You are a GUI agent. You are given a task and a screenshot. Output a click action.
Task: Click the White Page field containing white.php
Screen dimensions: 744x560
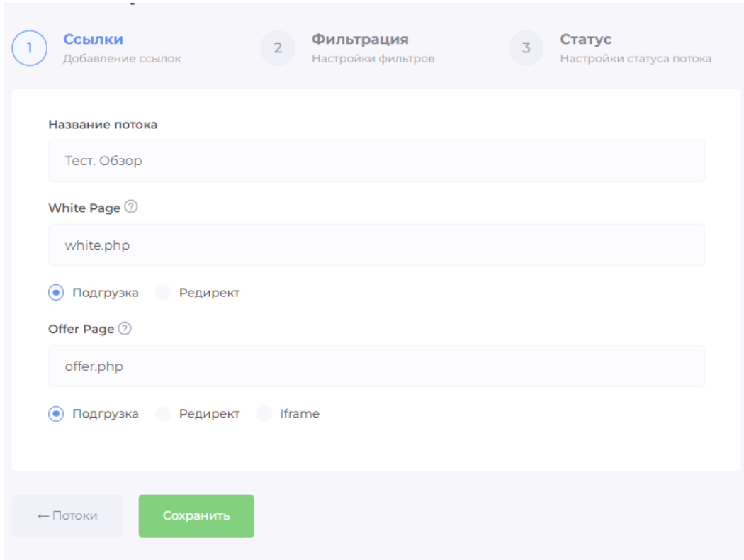376,245
